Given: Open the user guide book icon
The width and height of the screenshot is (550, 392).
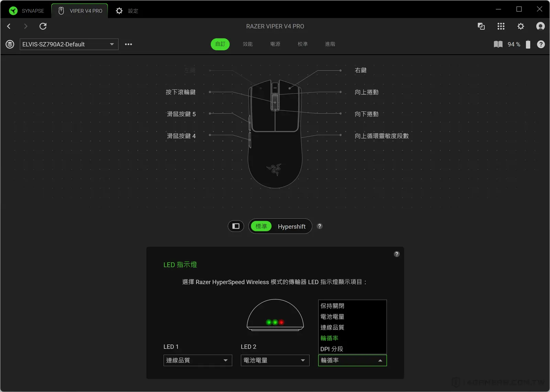Looking at the screenshot, I should tap(498, 44).
